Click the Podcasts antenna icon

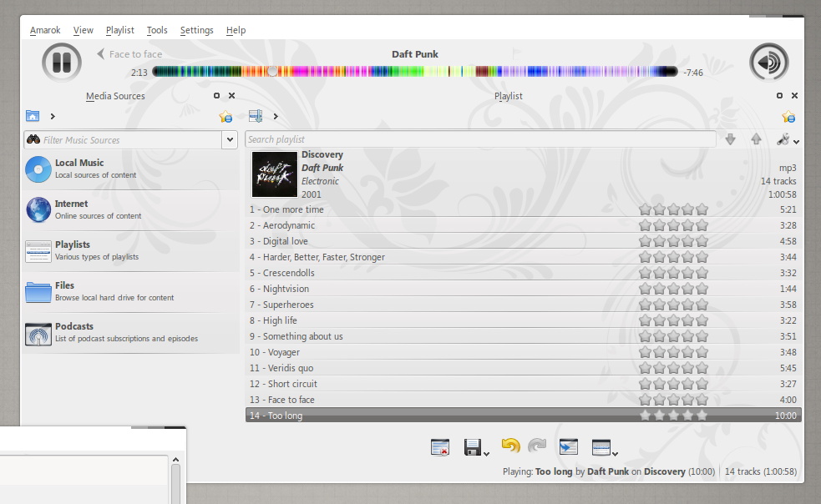(x=38, y=334)
